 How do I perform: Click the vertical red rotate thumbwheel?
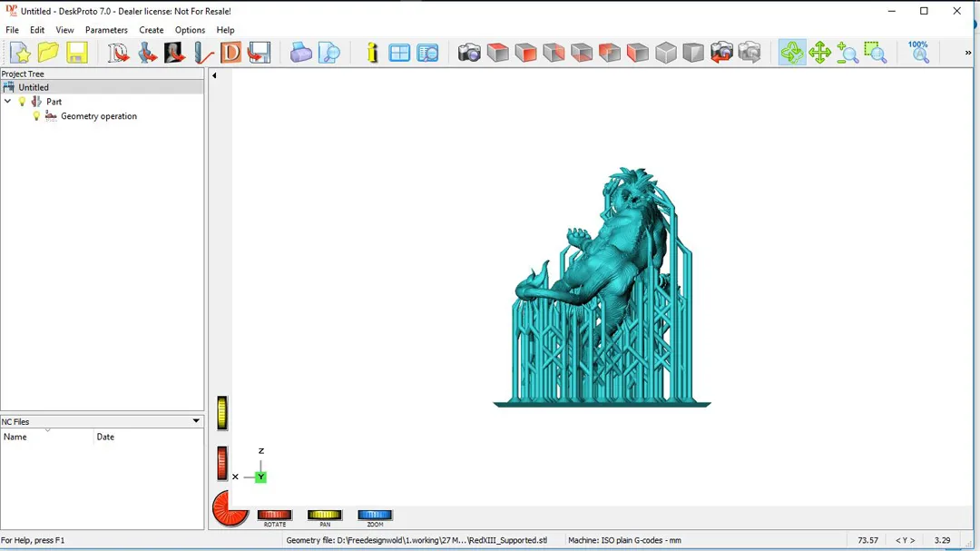222,464
